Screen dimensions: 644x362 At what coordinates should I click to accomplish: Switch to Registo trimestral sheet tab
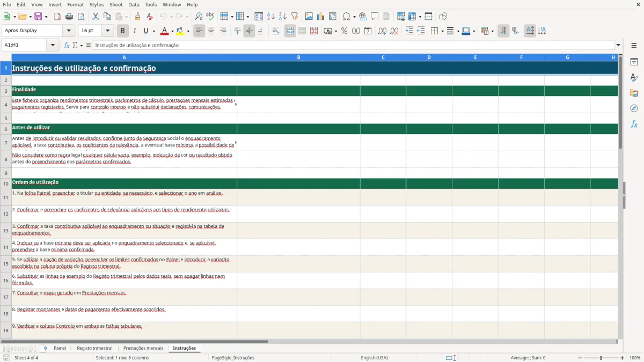pos(94,348)
